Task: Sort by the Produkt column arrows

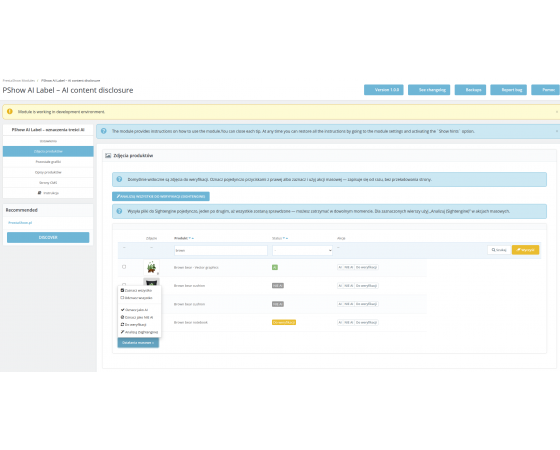Action: [191, 238]
